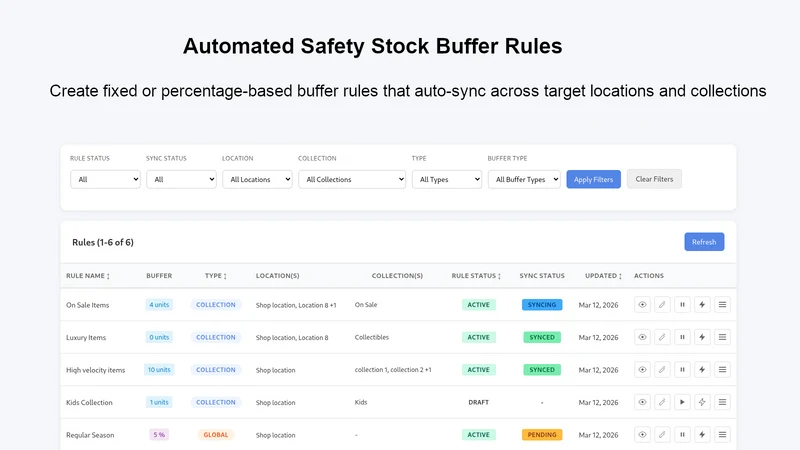
Task: Sort table by Rule Status column
Action: [x=476, y=276]
